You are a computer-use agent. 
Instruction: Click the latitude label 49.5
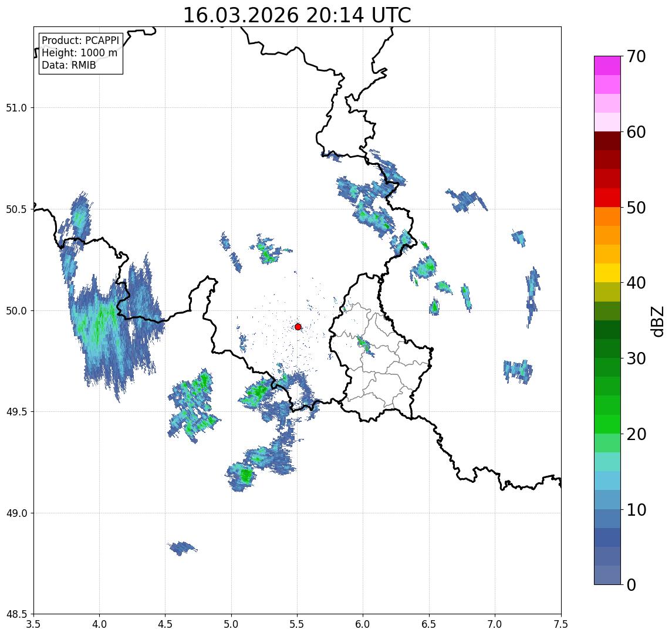16,412
